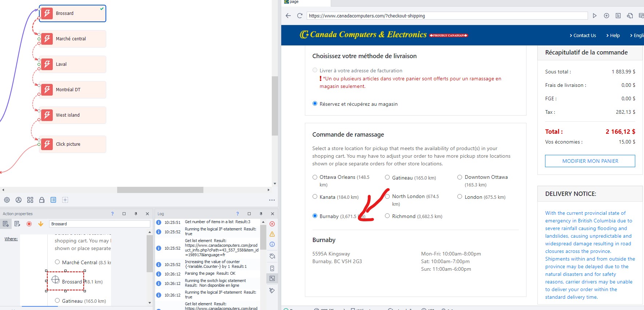This screenshot has height=310, width=644.
Task: Click the browser address bar
Action: pos(447,16)
